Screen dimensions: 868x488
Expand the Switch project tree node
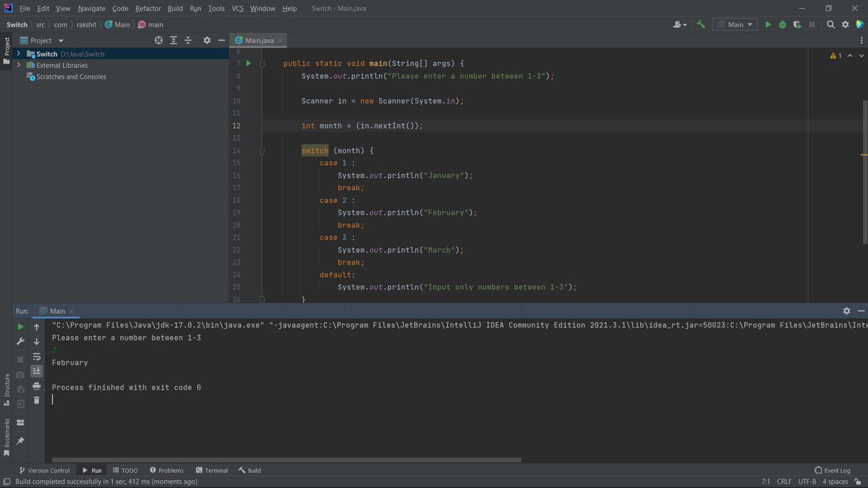(x=19, y=53)
